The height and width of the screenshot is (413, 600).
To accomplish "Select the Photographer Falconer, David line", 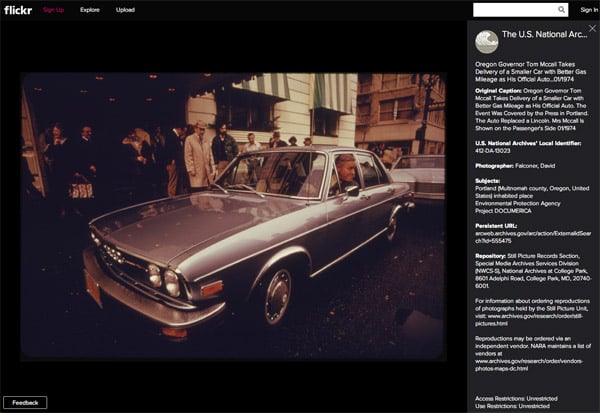I will tap(515, 166).
